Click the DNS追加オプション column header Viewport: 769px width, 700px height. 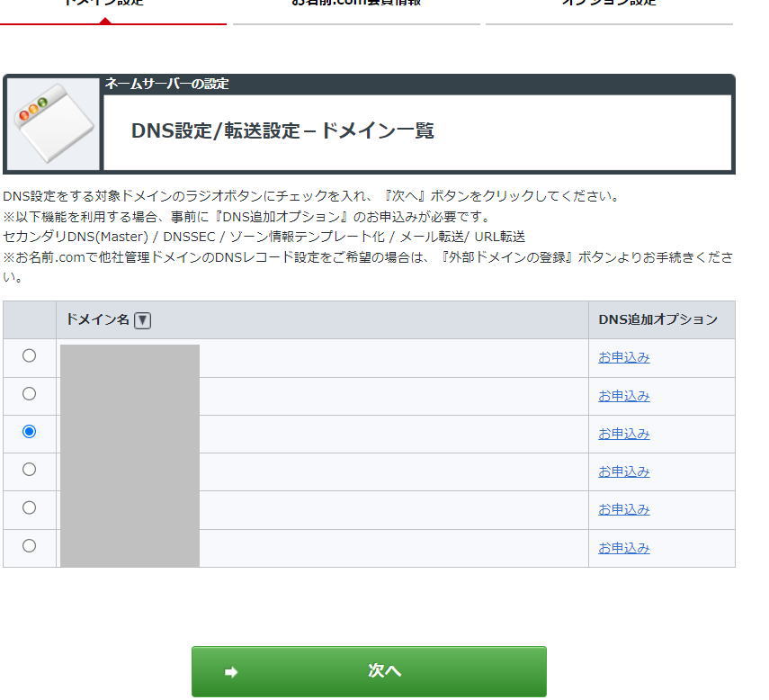pyautogui.click(x=657, y=319)
